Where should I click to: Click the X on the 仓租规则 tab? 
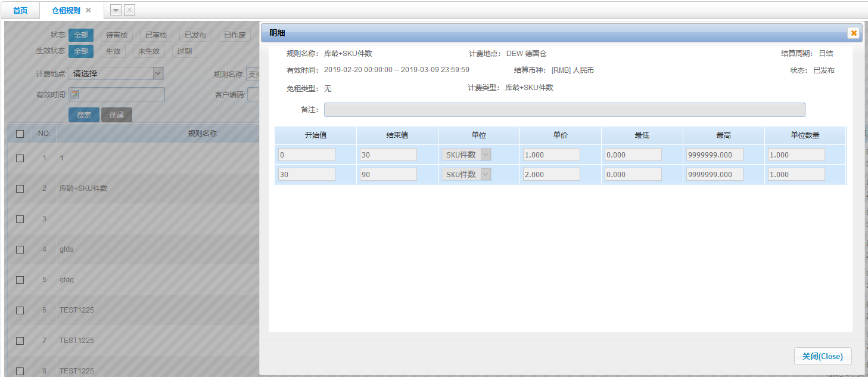(x=89, y=10)
